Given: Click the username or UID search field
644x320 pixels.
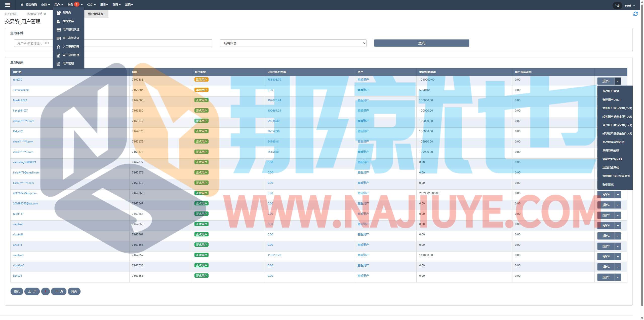Looking at the screenshot, I should [x=33, y=43].
